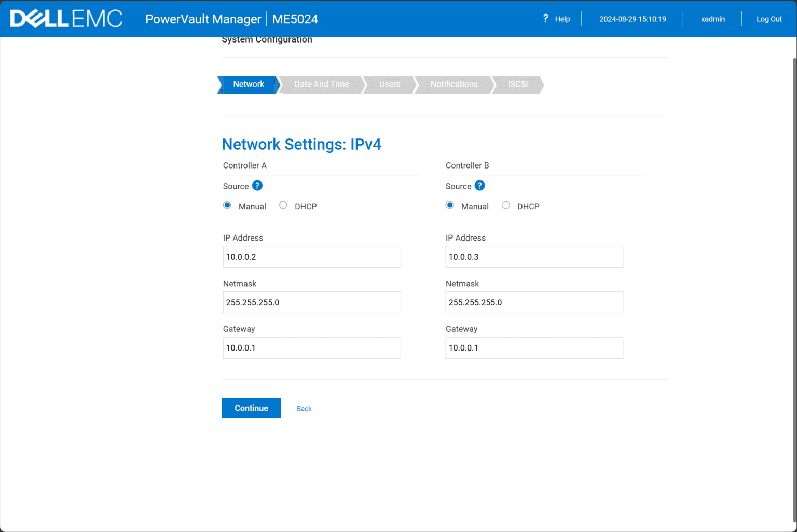This screenshot has height=532, width=797.
Task: Select the Network step
Action: [249, 85]
